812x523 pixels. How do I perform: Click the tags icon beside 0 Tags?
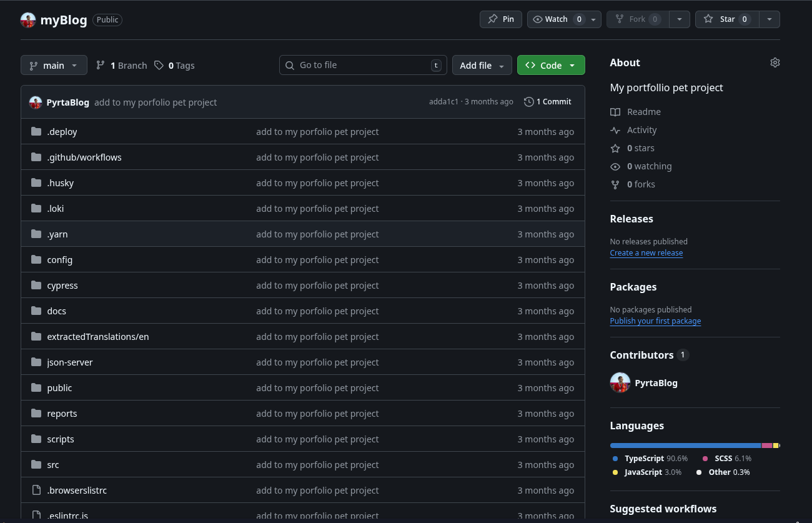coord(159,65)
